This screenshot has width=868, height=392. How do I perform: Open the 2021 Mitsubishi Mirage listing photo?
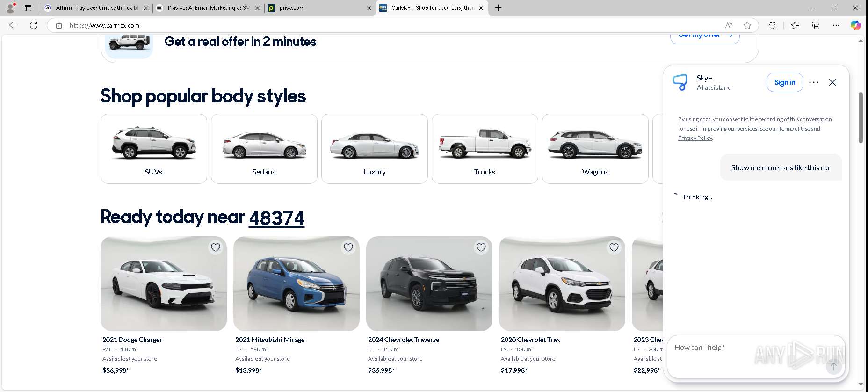click(297, 284)
